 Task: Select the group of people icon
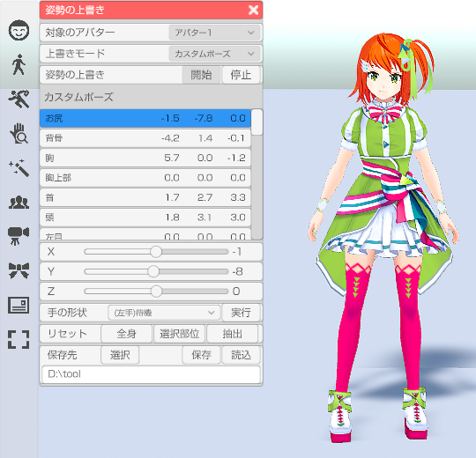(19, 203)
